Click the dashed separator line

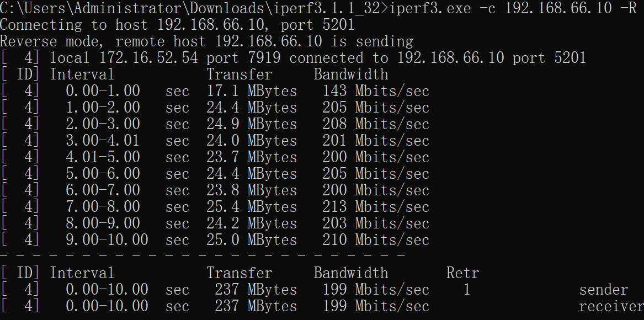pos(203,256)
